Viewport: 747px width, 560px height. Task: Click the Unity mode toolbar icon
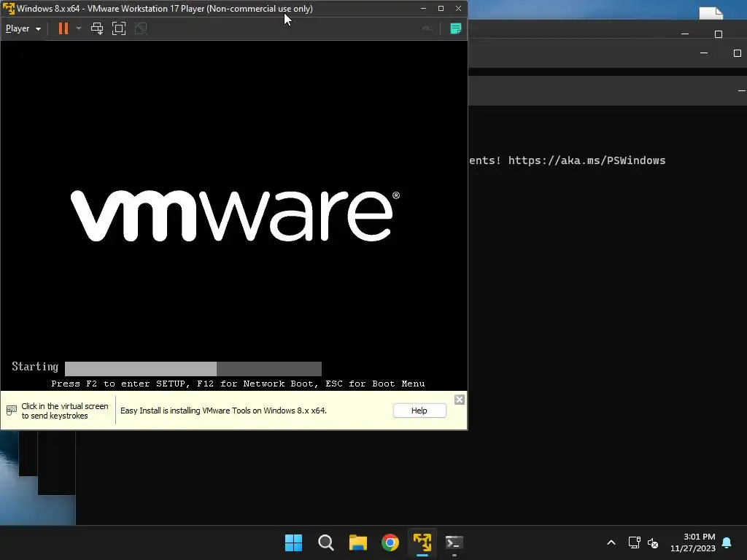pyautogui.click(x=141, y=28)
